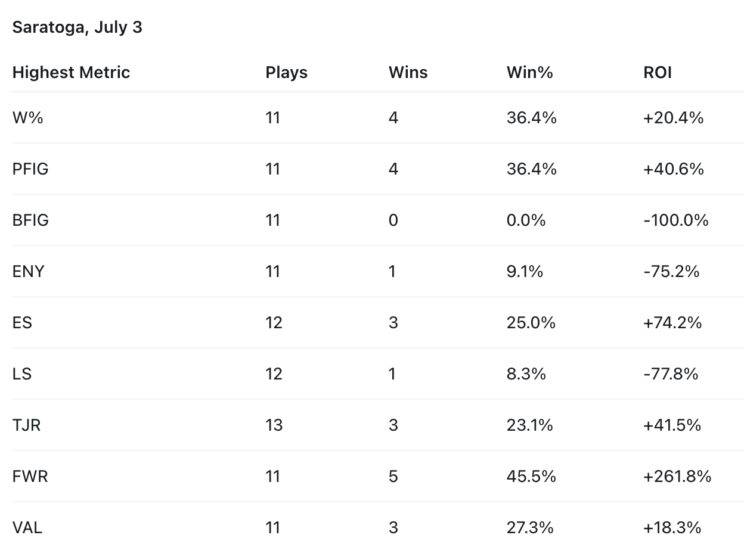
Task: Select the W% metric row label
Action: (28, 118)
